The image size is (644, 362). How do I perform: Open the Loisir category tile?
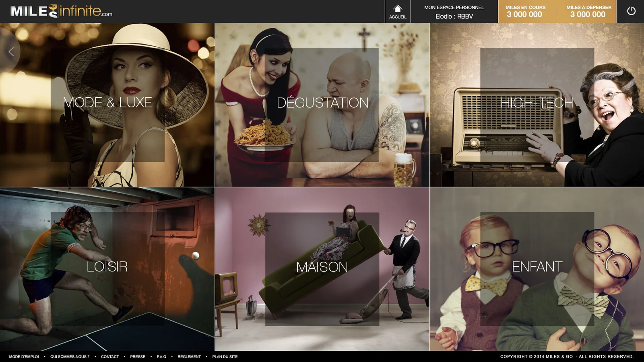[107, 267]
